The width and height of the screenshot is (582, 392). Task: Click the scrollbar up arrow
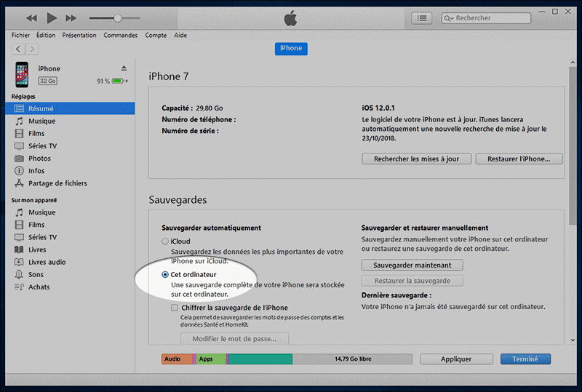coord(573,63)
